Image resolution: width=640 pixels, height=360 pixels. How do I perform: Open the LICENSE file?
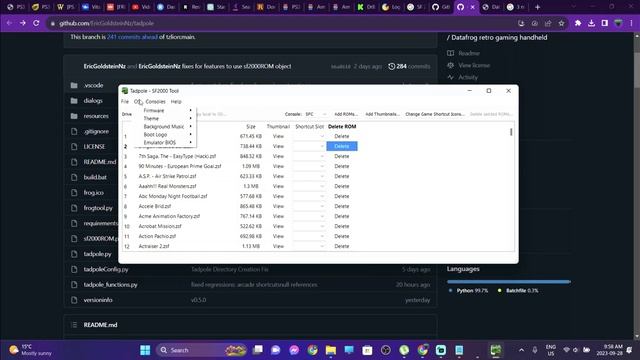[94, 147]
